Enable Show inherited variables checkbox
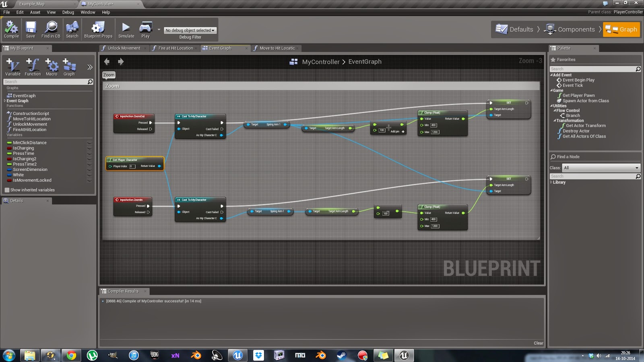Image resolution: width=644 pixels, height=362 pixels. (7, 190)
